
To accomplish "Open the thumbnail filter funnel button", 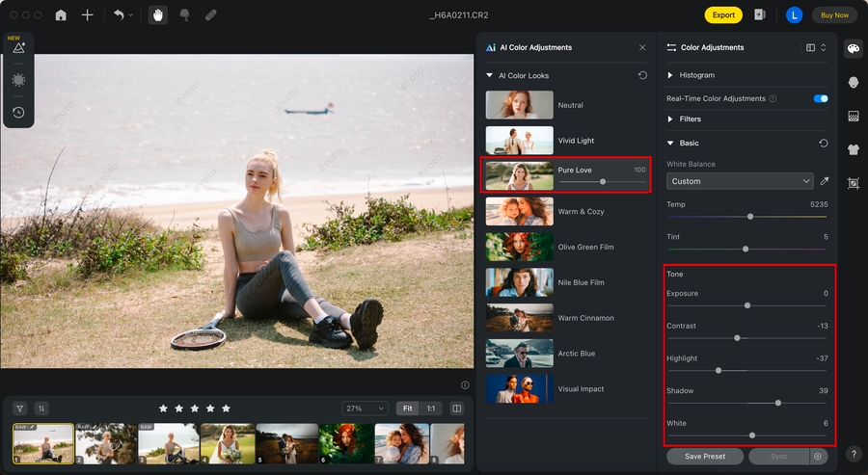I will click(18, 409).
